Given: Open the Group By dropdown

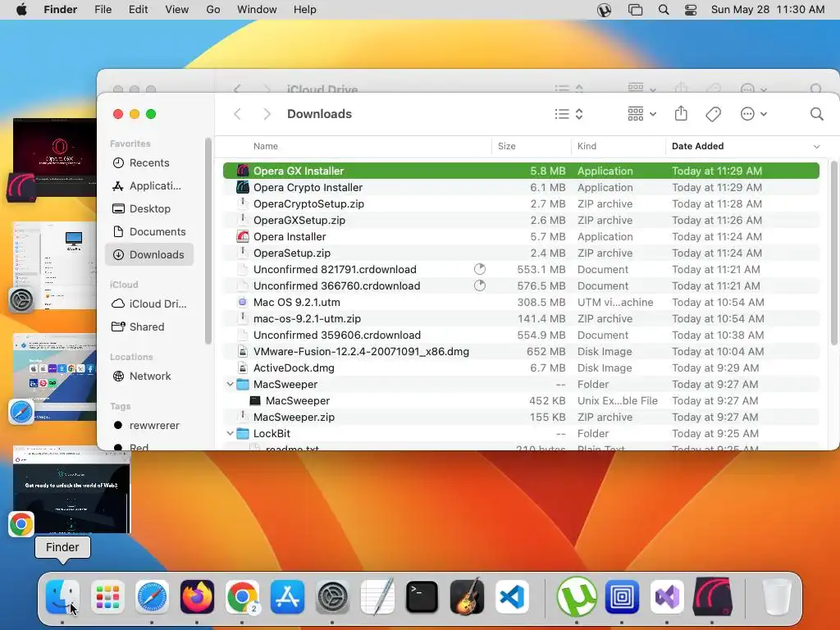Looking at the screenshot, I should point(641,114).
